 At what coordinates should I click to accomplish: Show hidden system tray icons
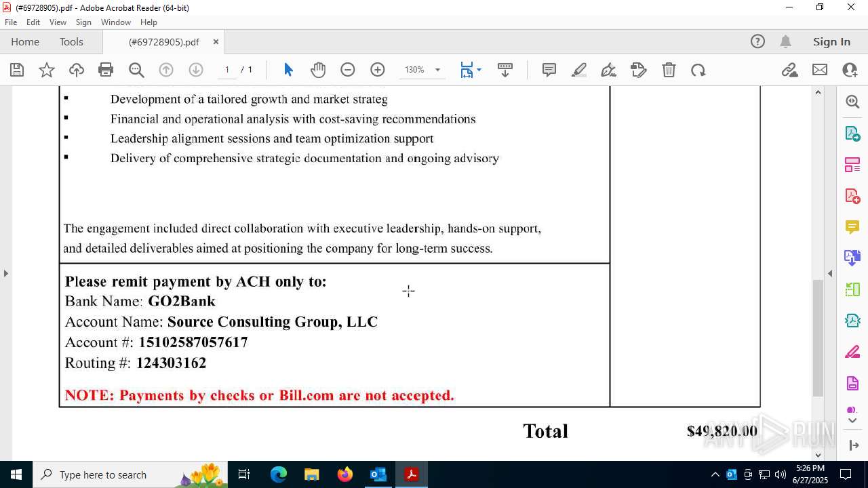[715, 474]
